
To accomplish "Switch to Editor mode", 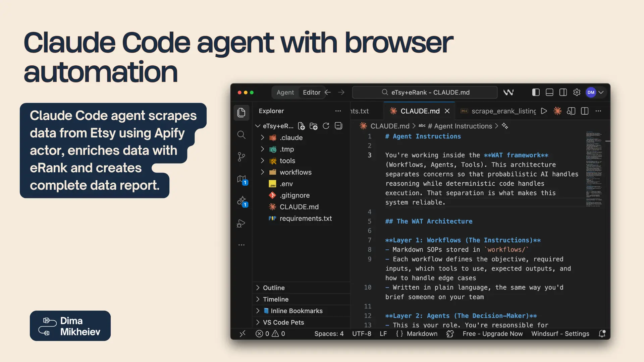I will pos(312,93).
